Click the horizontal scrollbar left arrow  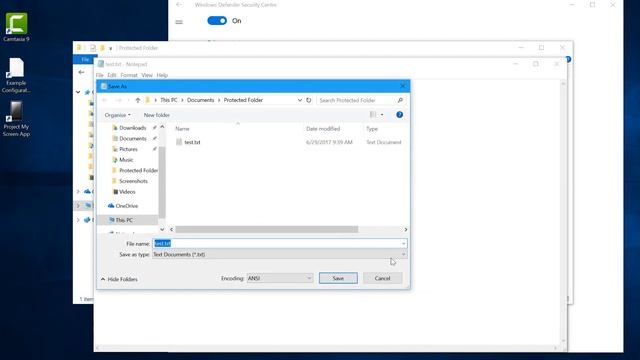171,229
